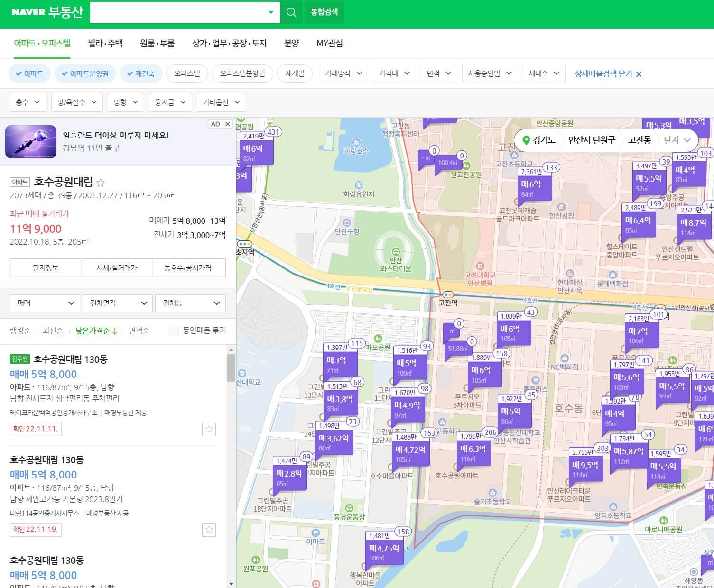Open the 거래방식 dropdown
Viewport: 714px width, 588px height.
click(343, 73)
